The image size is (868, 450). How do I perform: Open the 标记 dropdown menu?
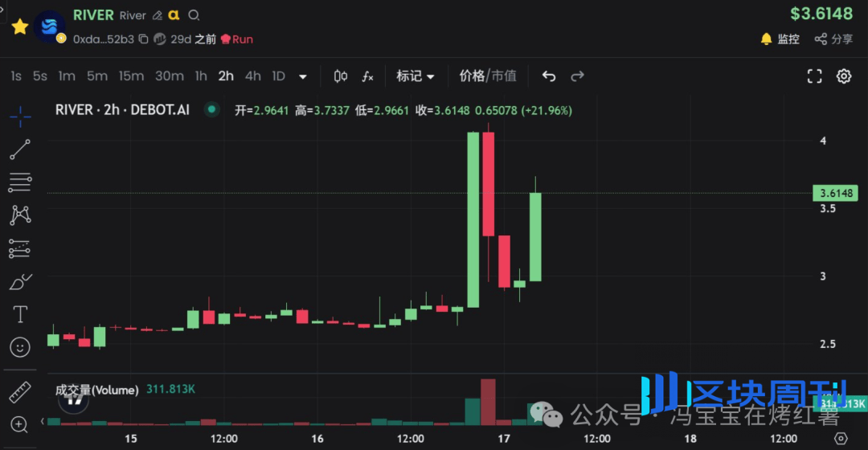415,76
